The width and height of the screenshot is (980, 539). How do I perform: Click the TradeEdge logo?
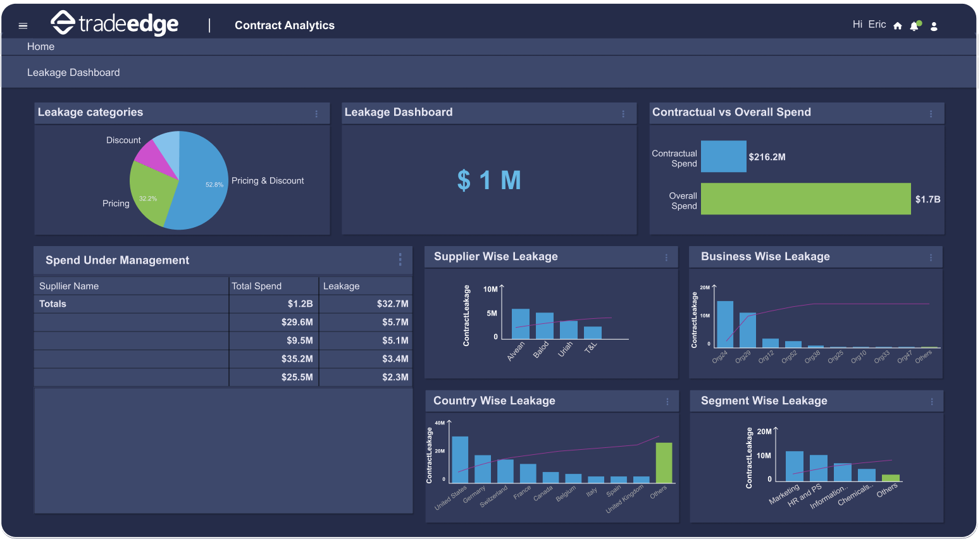point(115,23)
